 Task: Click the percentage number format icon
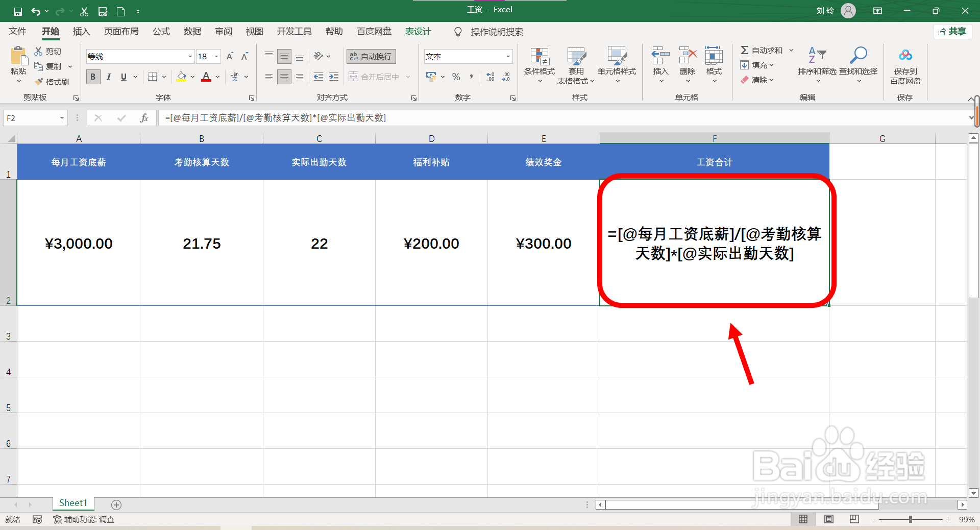pos(456,77)
